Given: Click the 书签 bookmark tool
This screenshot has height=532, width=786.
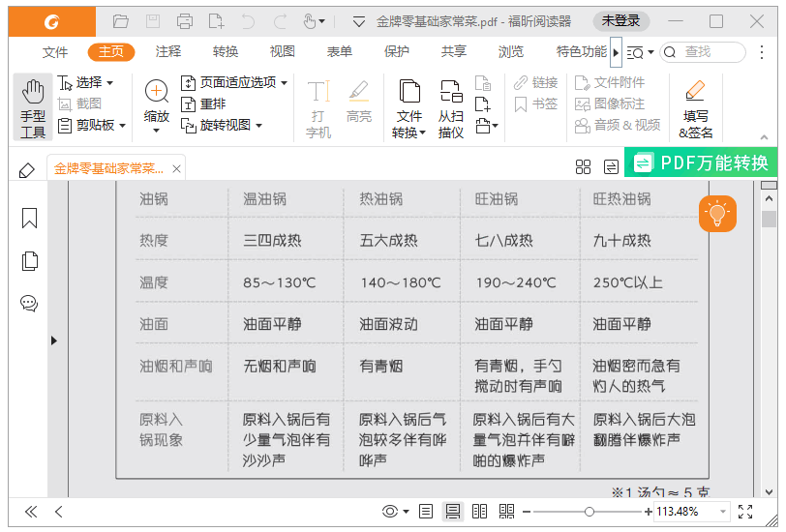Looking at the screenshot, I should (536, 103).
